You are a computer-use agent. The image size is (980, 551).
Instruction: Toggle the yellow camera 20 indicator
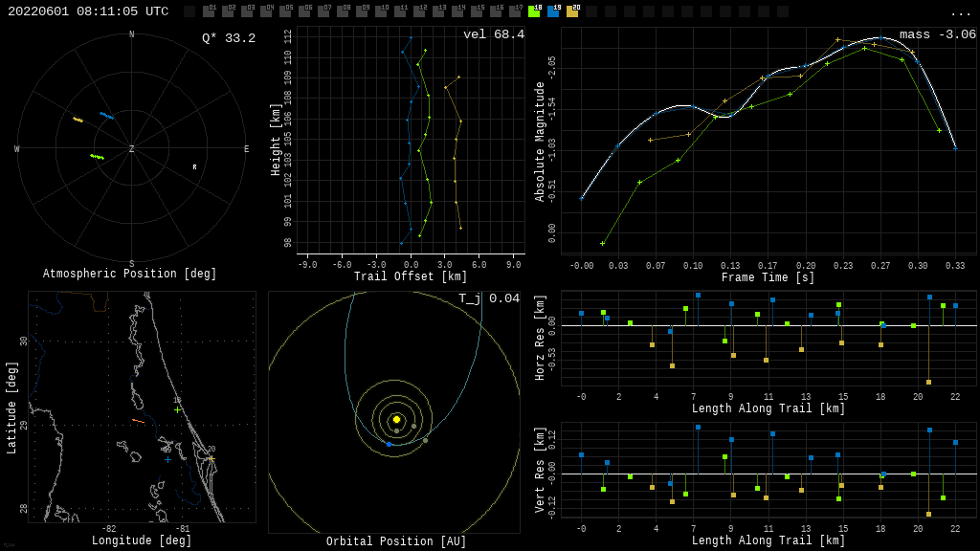(x=572, y=11)
